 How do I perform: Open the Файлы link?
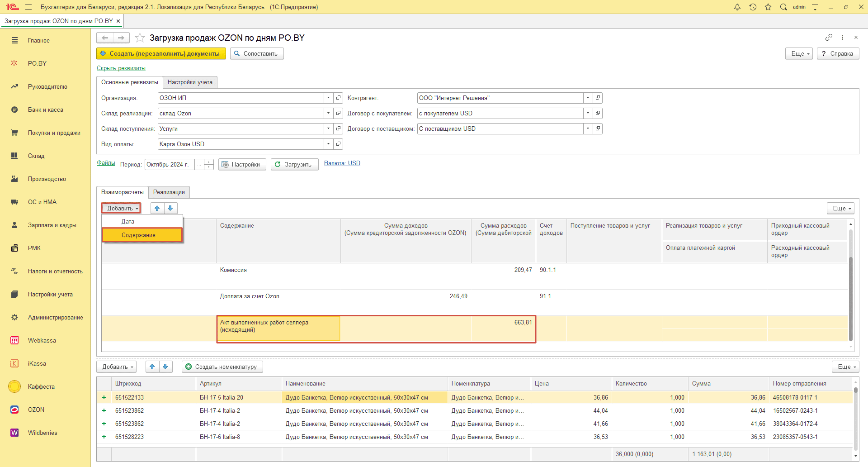[106, 163]
